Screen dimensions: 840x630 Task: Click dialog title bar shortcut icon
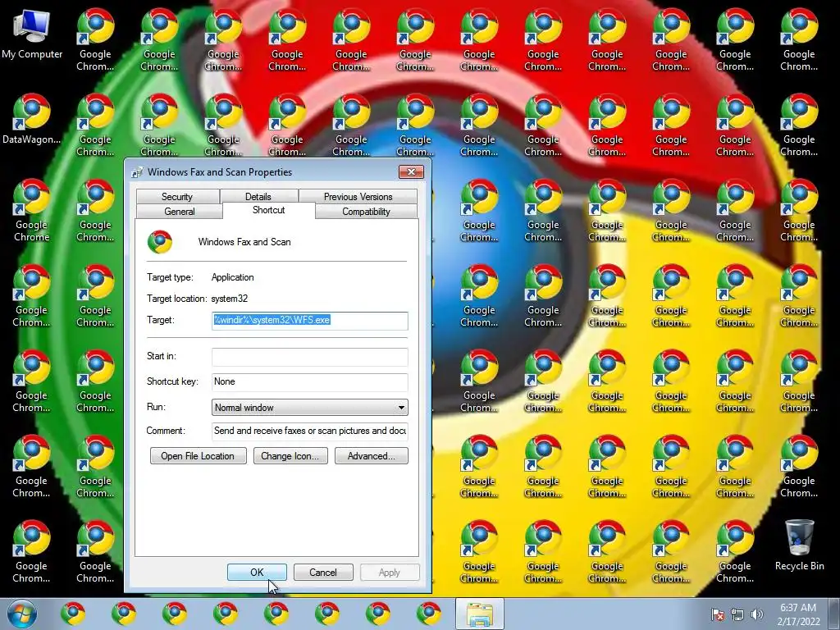coord(137,172)
